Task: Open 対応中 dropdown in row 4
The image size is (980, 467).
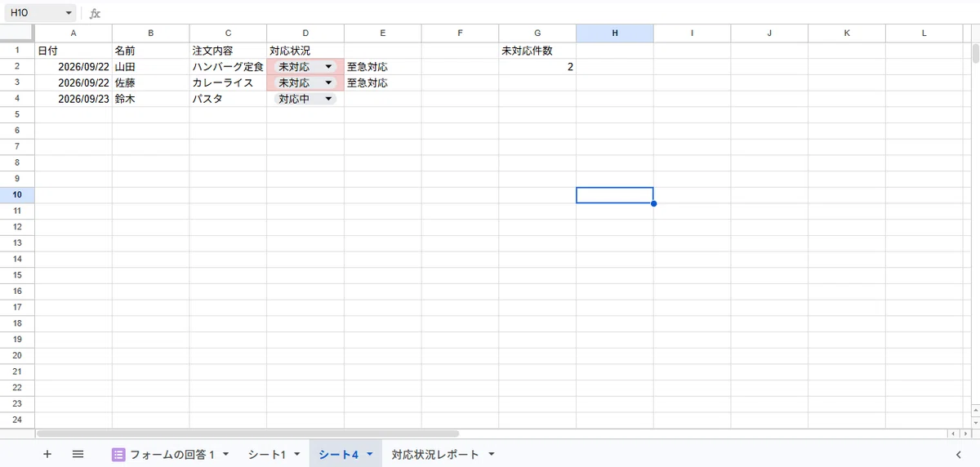Action: (x=328, y=99)
